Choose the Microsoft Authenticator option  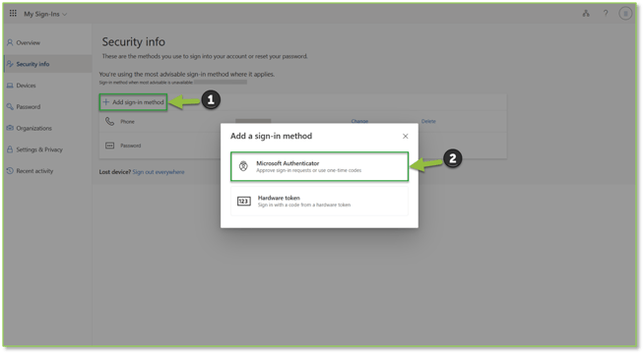pos(319,166)
